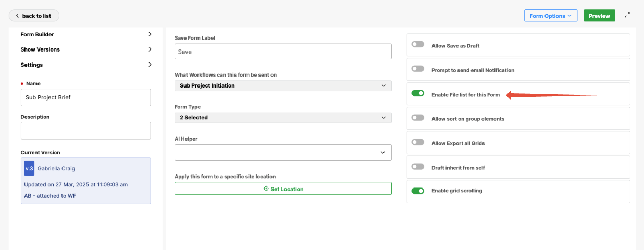Toggle Allow Save as Draft on
The image size is (644, 250).
tap(417, 45)
